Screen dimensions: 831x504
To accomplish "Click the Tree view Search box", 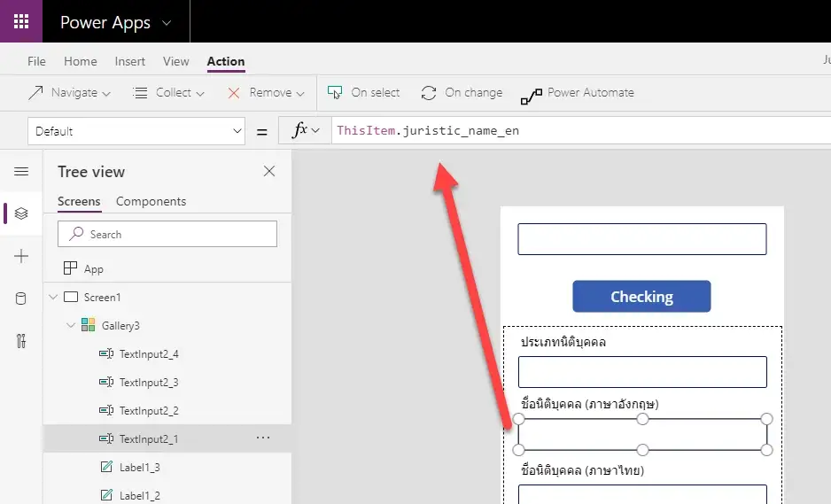I will tap(167, 234).
